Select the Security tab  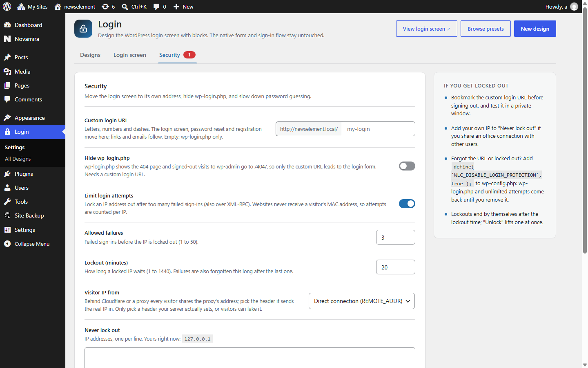pyautogui.click(x=177, y=55)
